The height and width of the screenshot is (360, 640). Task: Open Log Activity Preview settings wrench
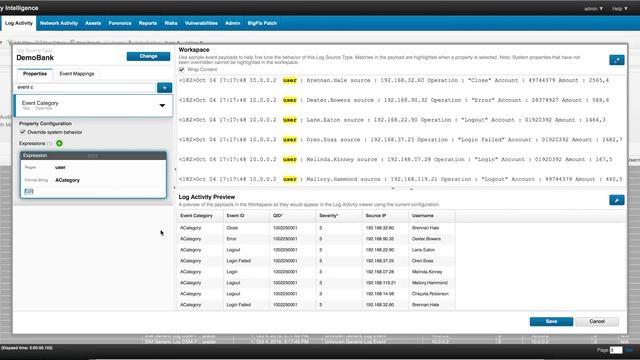click(x=616, y=200)
